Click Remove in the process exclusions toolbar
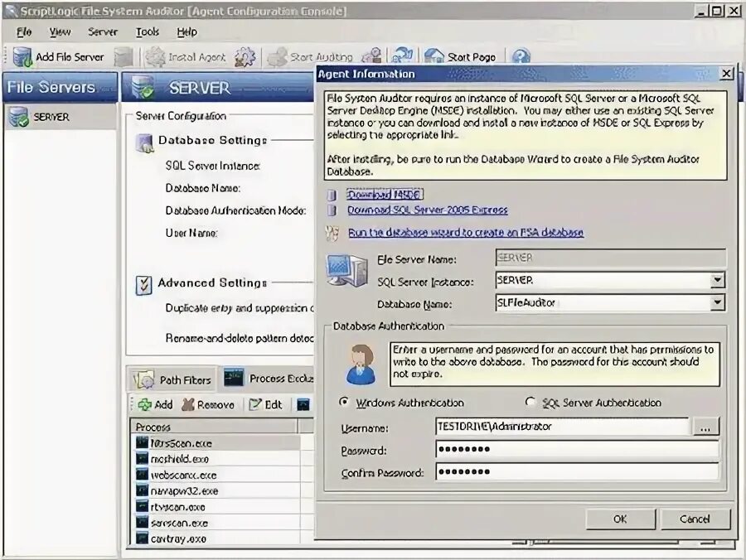Screen dimensions: 746x560 208,404
